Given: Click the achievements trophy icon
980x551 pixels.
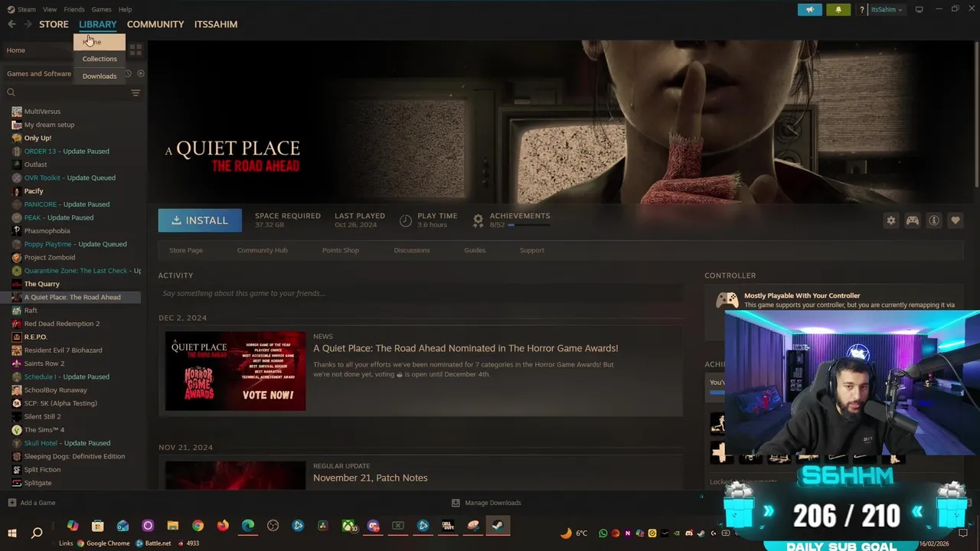Looking at the screenshot, I should tap(478, 220).
